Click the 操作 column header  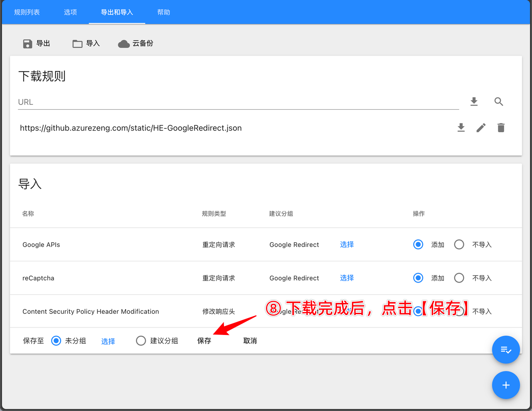pos(419,214)
